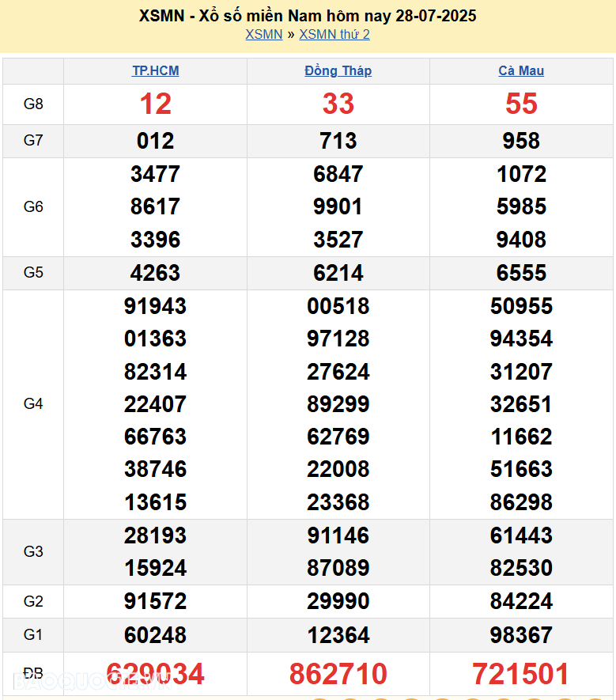Click the G1 number 60248
Screen dimensions: 616x700
(155, 634)
